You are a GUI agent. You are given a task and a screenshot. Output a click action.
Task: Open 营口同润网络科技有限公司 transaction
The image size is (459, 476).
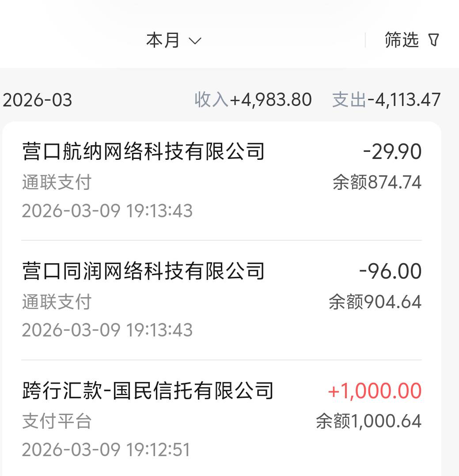pyautogui.click(x=143, y=271)
